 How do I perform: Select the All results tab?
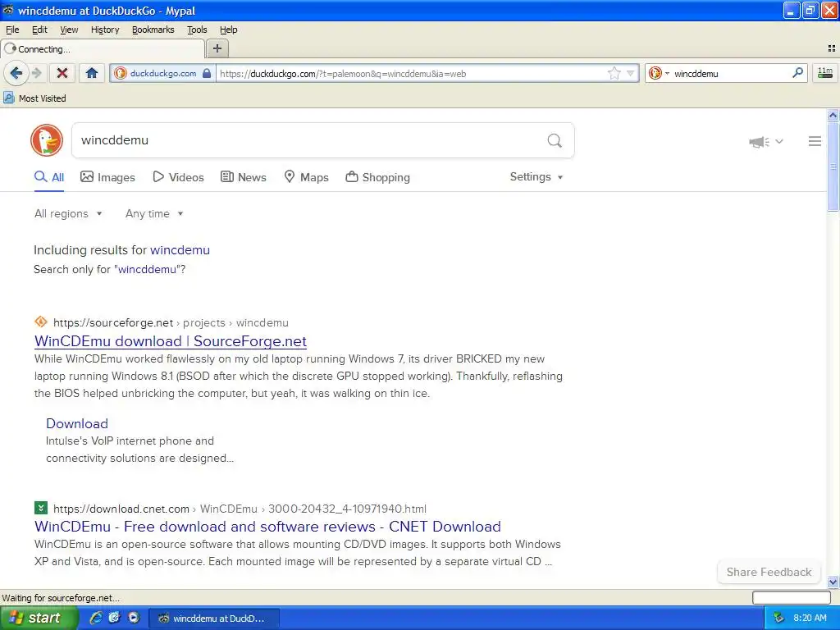tap(49, 177)
